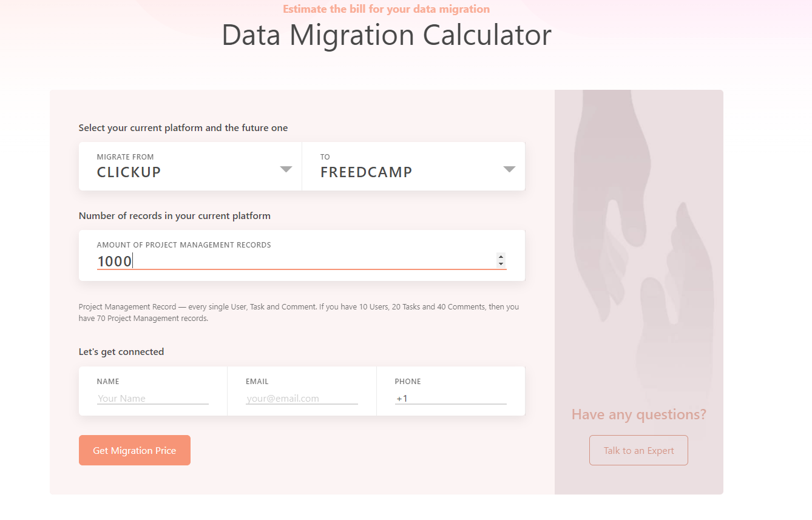Viewport: 812px width, 520px height.
Task: Click the your@email.com input field
Action: pos(302,399)
